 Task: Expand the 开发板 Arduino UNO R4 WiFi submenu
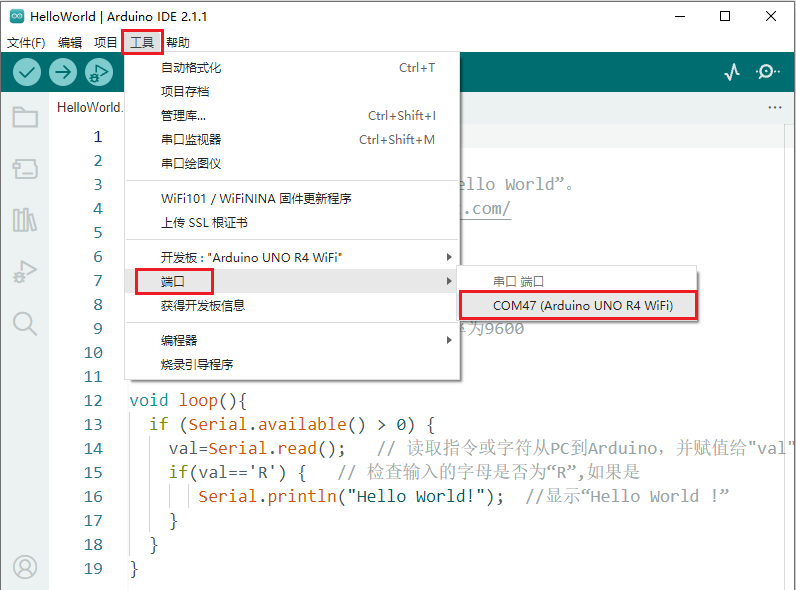pyautogui.click(x=292, y=257)
